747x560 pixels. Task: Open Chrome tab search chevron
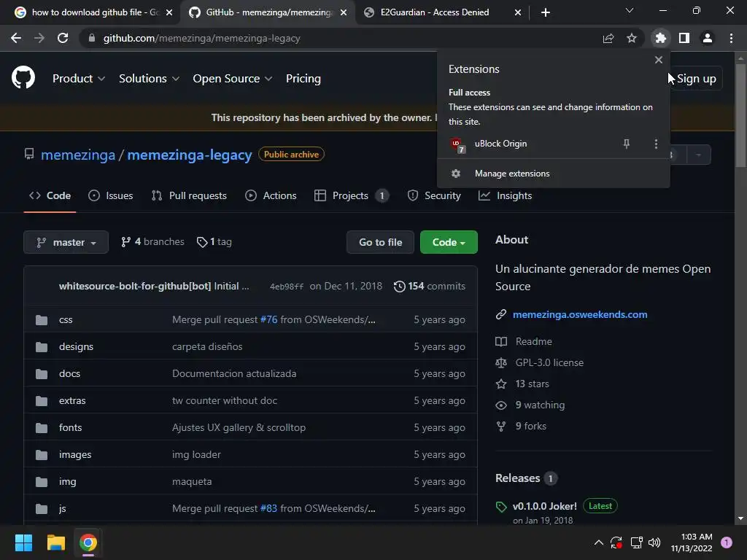tap(630, 10)
